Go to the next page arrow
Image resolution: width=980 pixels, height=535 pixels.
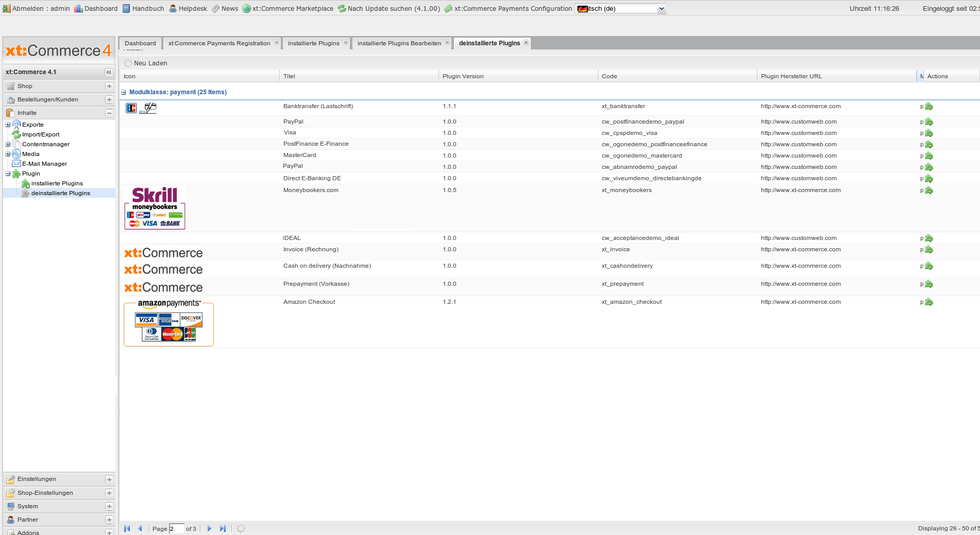pos(209,528)
